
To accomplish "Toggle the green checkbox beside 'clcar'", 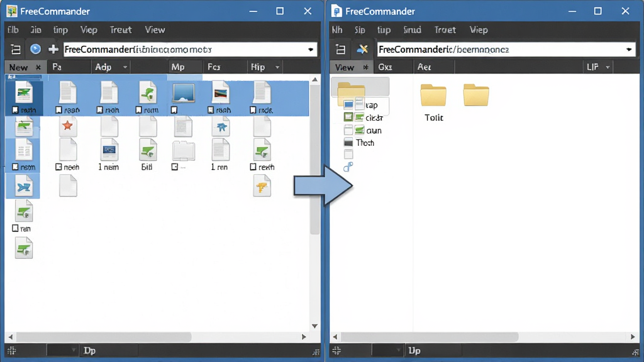I will click(x=348, y=118).
